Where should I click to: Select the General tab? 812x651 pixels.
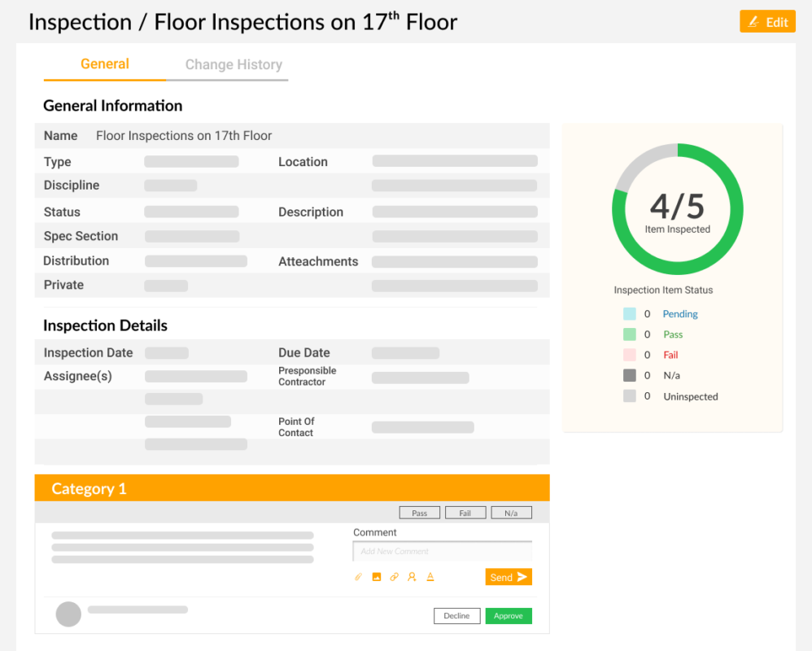pos(104,64)
